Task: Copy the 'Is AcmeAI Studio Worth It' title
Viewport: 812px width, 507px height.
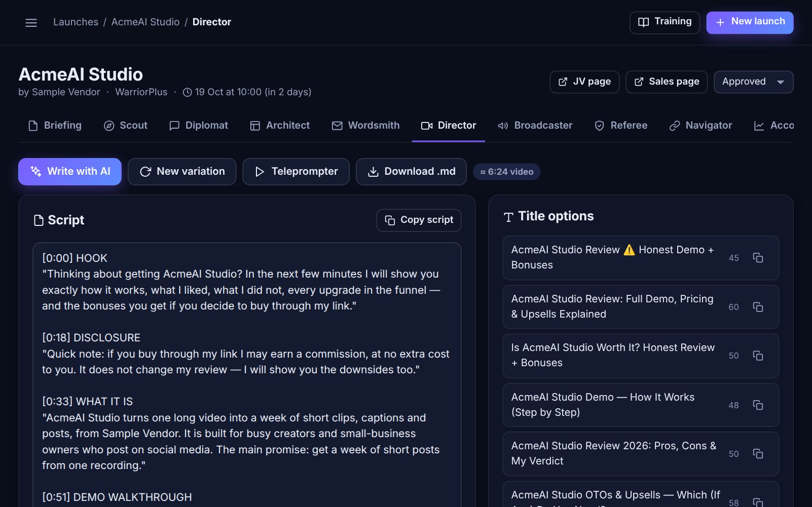Action: tap(758, 356)
